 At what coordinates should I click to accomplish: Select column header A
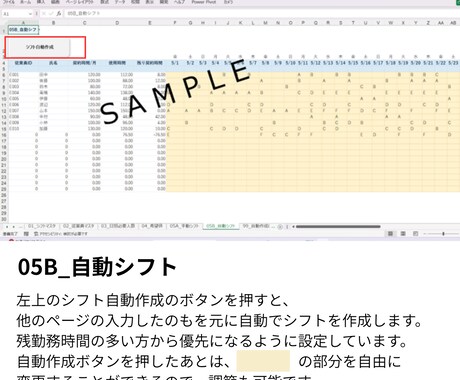pos(23,23)
